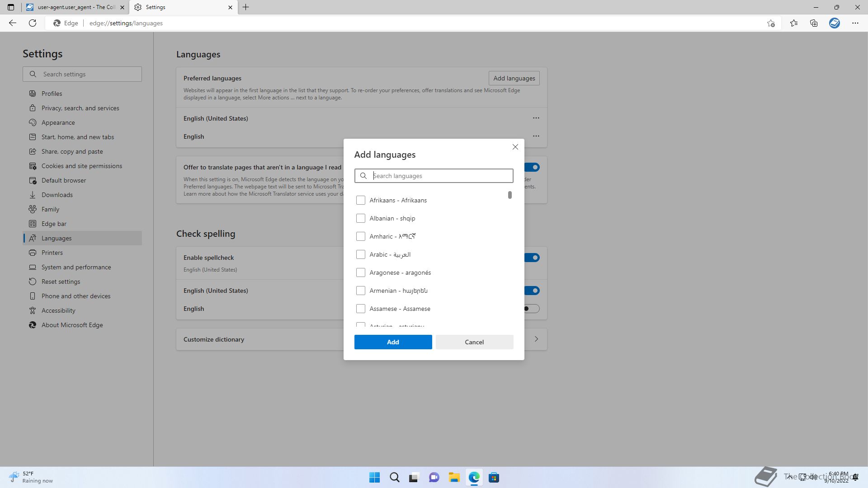Open more actions for English language
Screen dimensions: 868x488
coord(536,136)
